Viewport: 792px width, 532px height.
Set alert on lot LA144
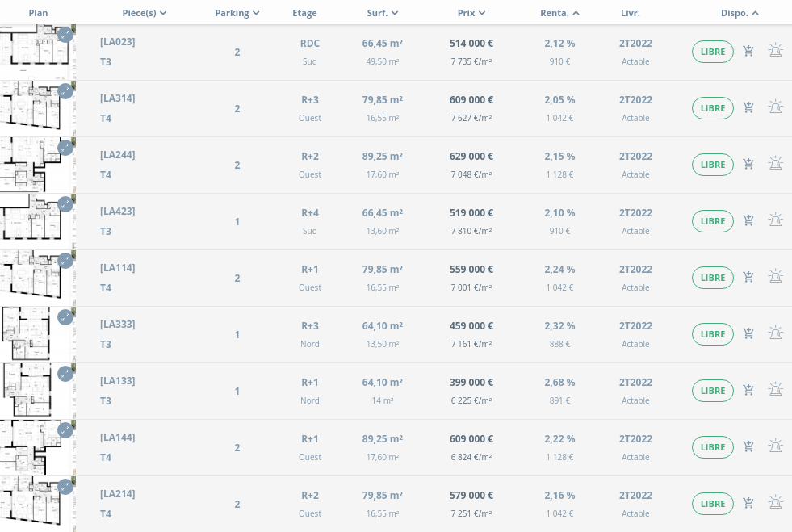tap(775, 446)
